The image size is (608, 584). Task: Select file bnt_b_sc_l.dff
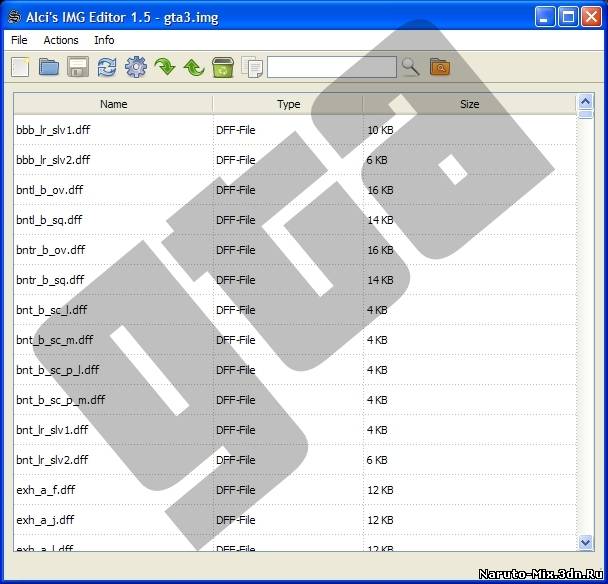(52, 310)
